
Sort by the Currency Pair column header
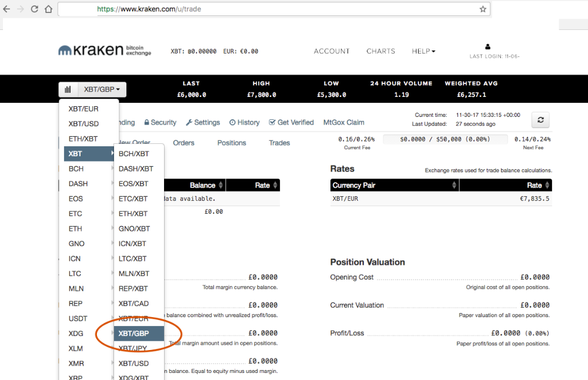pyautogui.click(x=395, y=185)
